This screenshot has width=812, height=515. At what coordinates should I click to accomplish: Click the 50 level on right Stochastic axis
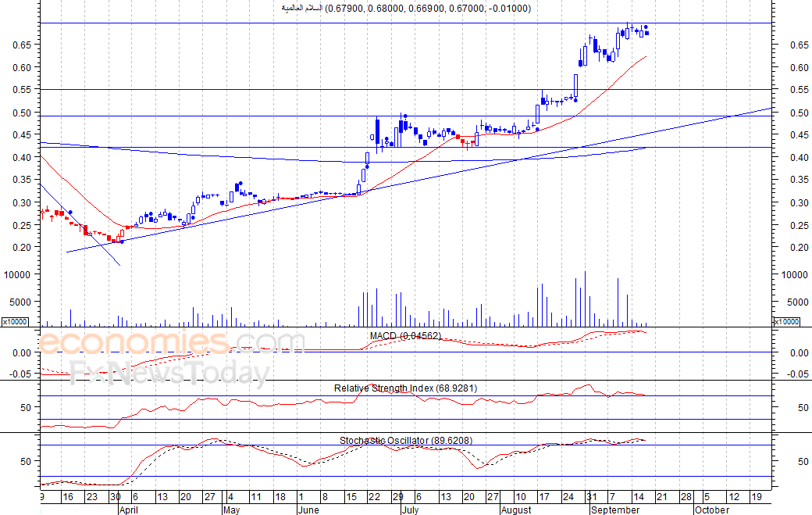coord(803,461)
